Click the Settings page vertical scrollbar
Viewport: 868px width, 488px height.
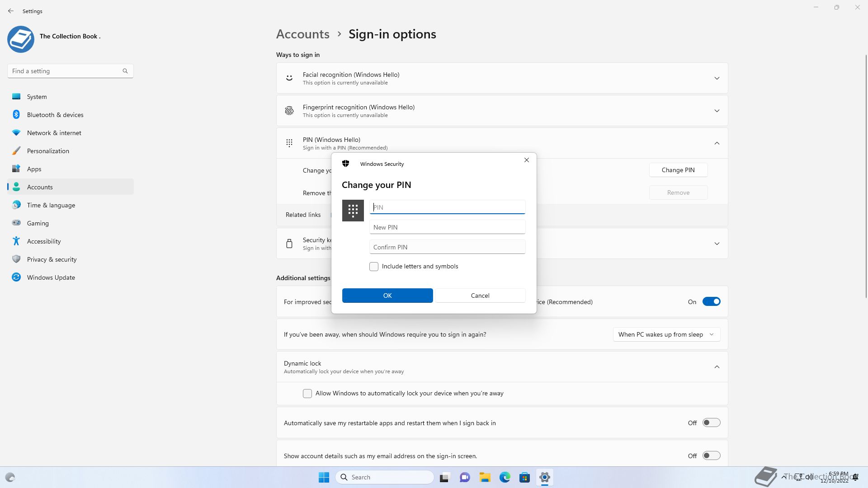click(x=866, y=176)
